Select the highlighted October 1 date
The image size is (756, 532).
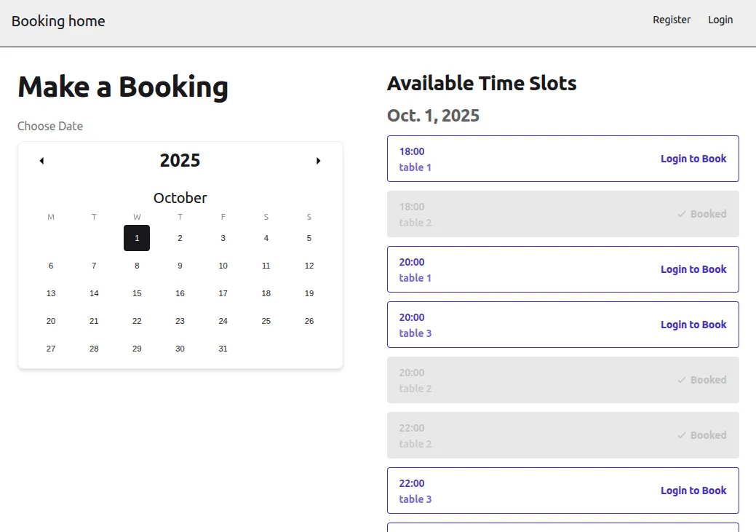pos(137,237)
